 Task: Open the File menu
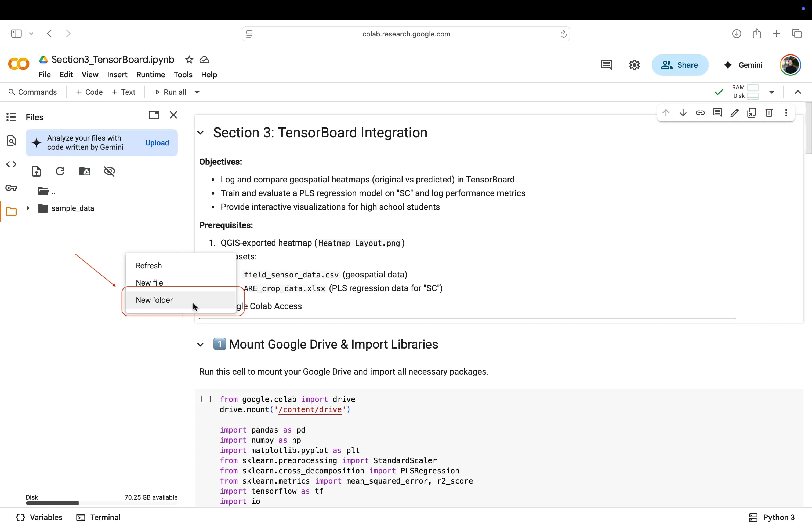(x=45, y=75)
